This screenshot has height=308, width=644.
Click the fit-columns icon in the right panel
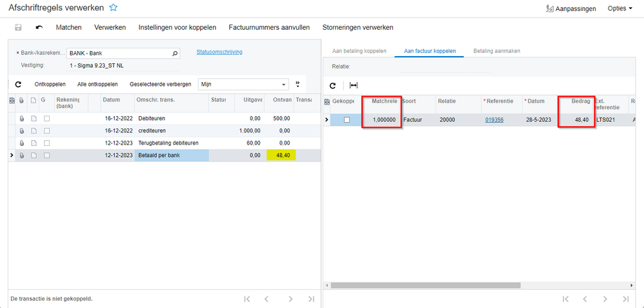[354, 85]
